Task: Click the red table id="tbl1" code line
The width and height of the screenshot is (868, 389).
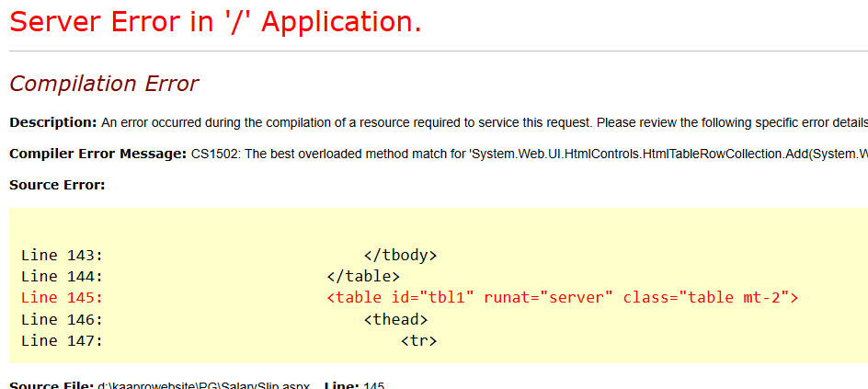Action: 562,298
